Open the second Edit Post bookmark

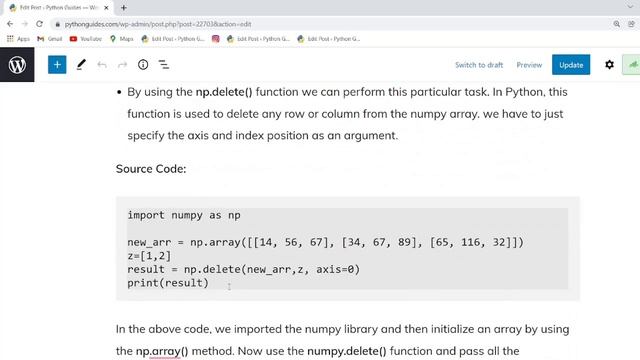coord(258,39)
